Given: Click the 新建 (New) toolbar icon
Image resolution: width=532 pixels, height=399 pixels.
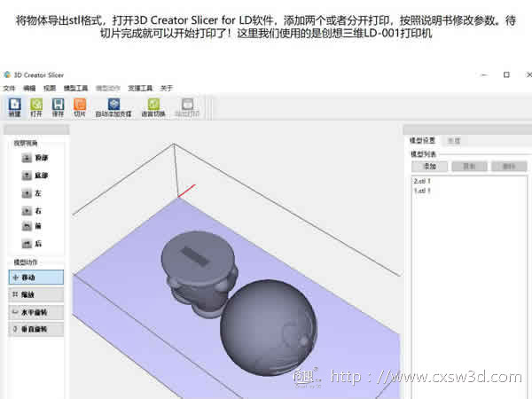Looking at the screenshot, I should coord(14,104).
